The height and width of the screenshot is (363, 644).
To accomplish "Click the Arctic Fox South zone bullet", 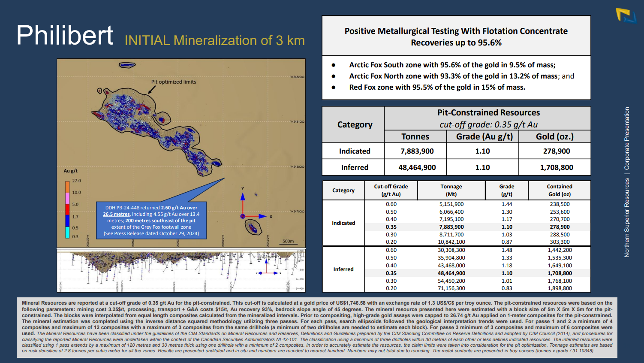I will click(x=452, y=65).
